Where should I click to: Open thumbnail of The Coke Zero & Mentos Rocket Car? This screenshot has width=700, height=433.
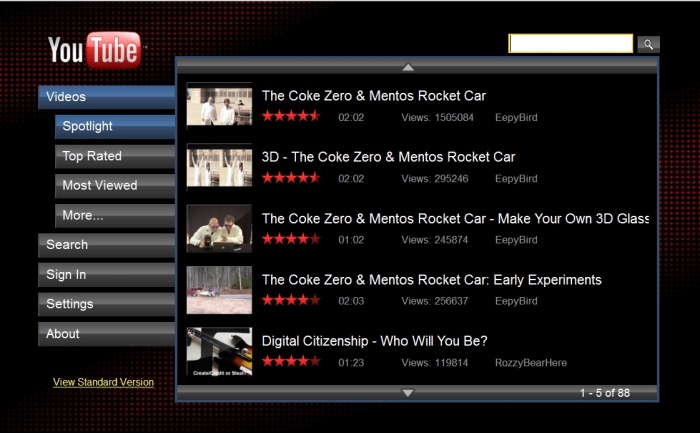219,106
